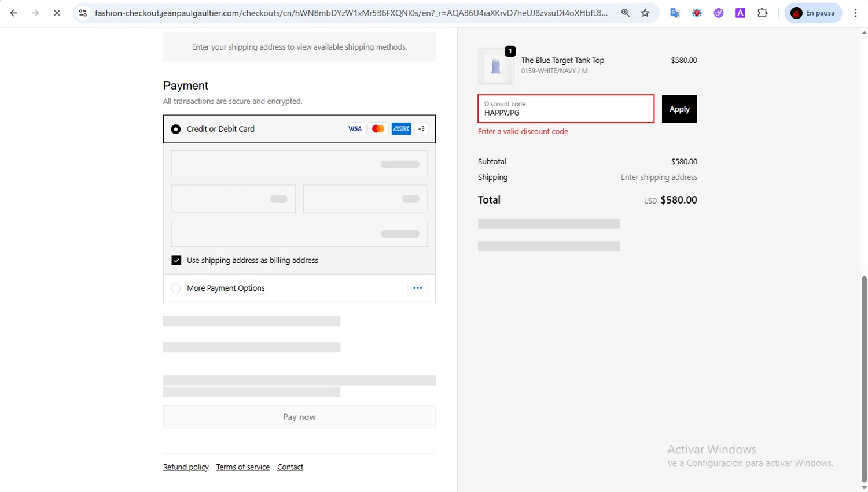Stop loading the page
The height and width of the screenshot is (492, 868).
pyautogui.click(x=57, y=13)
